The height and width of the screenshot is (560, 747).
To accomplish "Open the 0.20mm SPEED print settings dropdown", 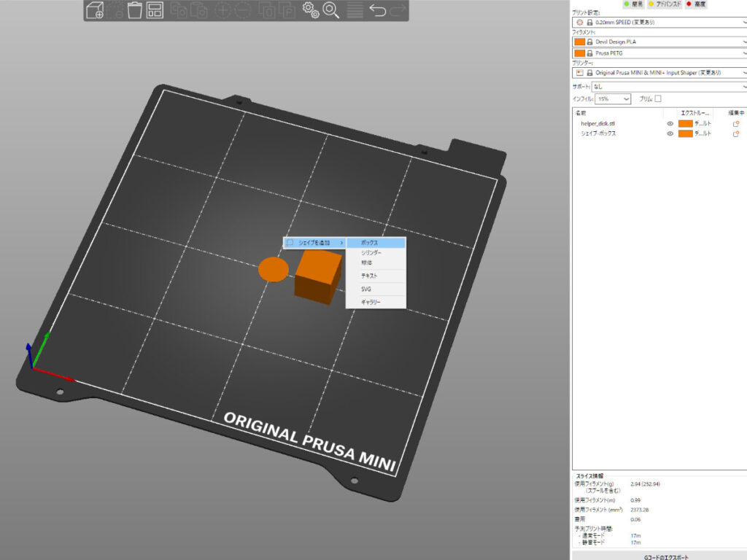I will [659, 23].
